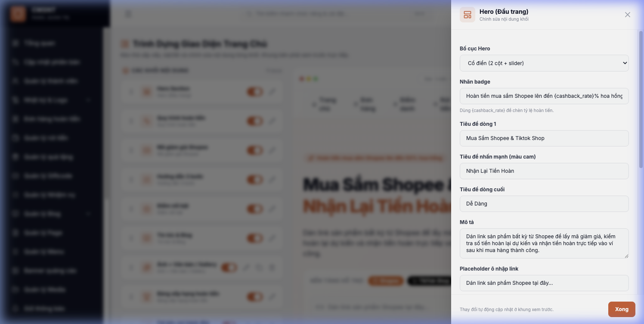Open Quản lý Menu in the sidebar
Image resolution: width=644 pixels, height=324 pixels.
pos(52,252)
